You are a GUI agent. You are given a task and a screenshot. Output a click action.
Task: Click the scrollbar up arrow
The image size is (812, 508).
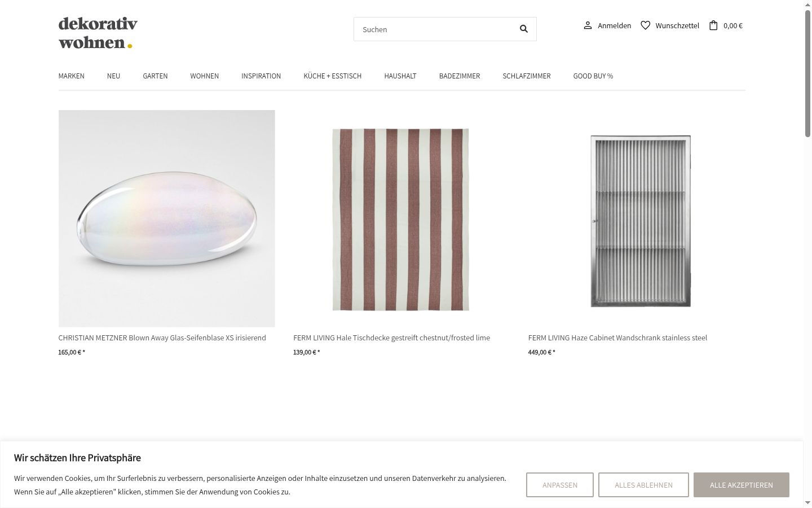(807, 5)
